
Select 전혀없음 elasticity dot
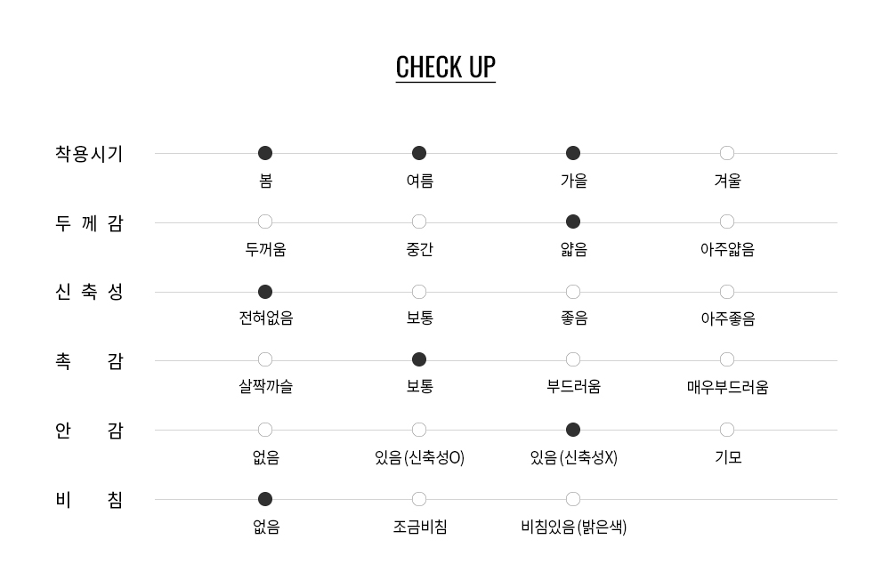click(x=265, y=292)
